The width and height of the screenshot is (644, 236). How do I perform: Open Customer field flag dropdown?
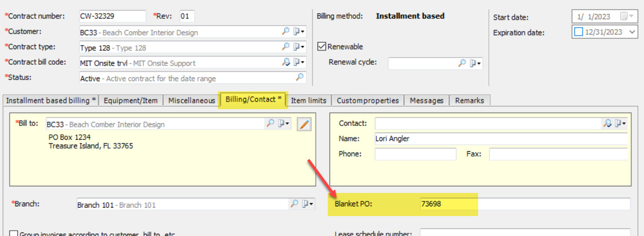(299, 31)
